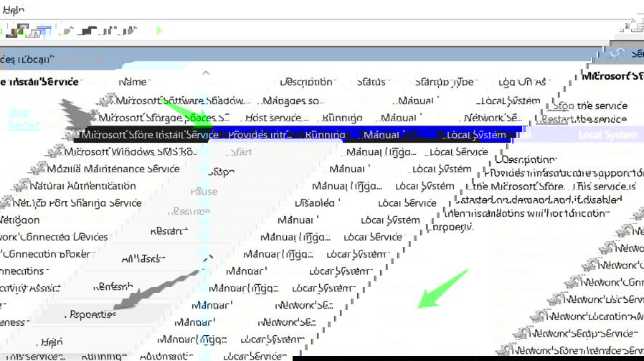The image size is (644, 361).
Task: Choose Pause in the context menu
Action: (x=204, y=192)
